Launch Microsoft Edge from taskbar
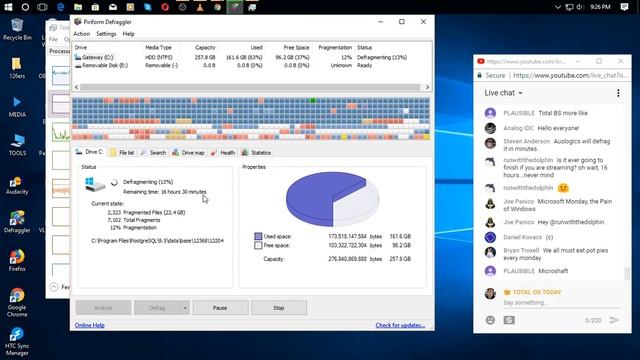640x360 pixels. (x=60, y=7)
